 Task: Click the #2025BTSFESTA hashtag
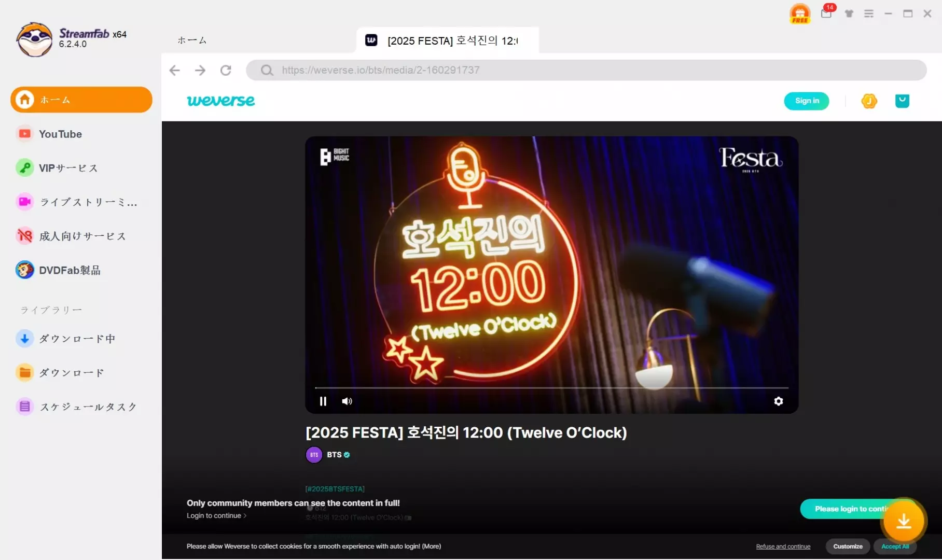click(335, 489)
